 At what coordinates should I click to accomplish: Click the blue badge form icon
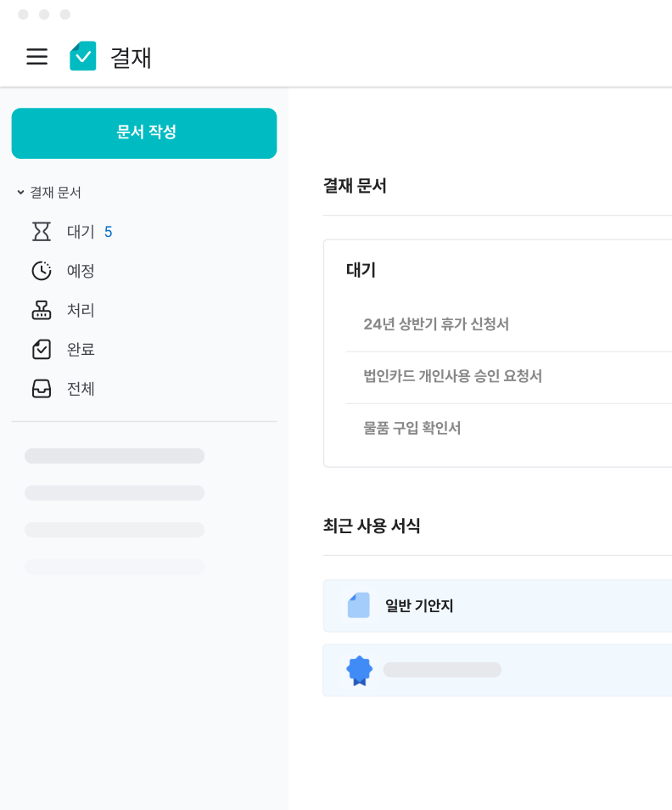360,670
